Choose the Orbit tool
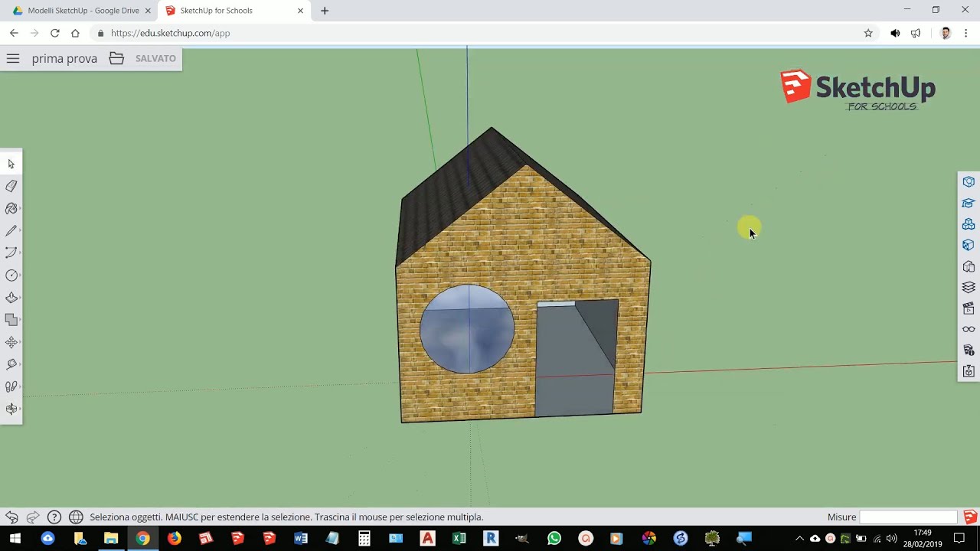 (11, 409)
